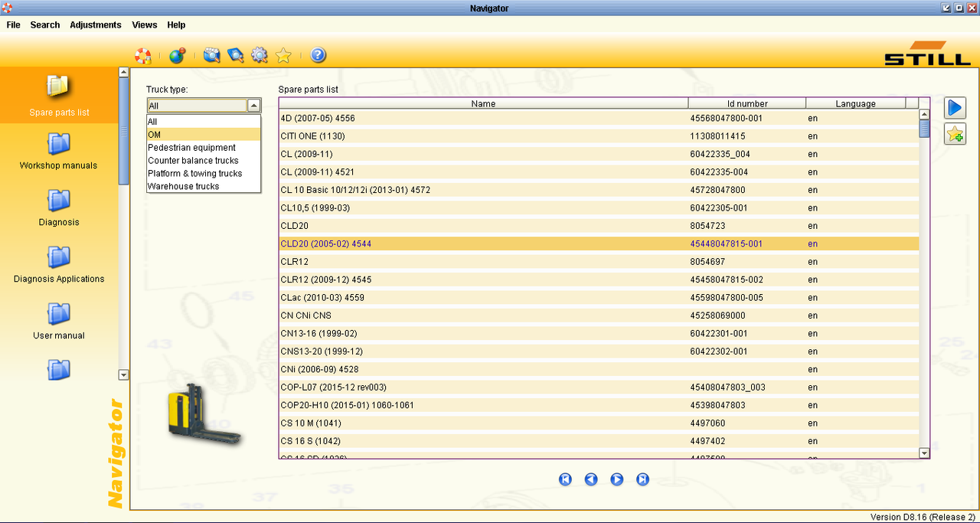Open Diagnosis Applications section

pyautogui.click(x=59, y=264)
